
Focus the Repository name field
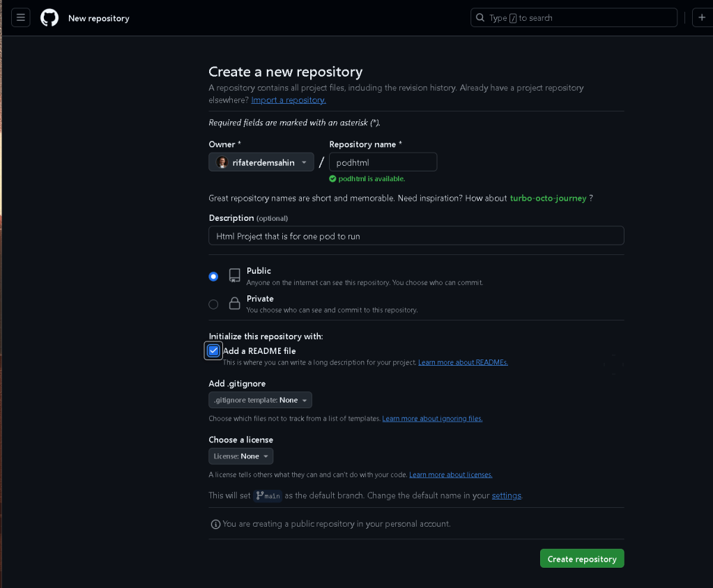pos(383,162)
